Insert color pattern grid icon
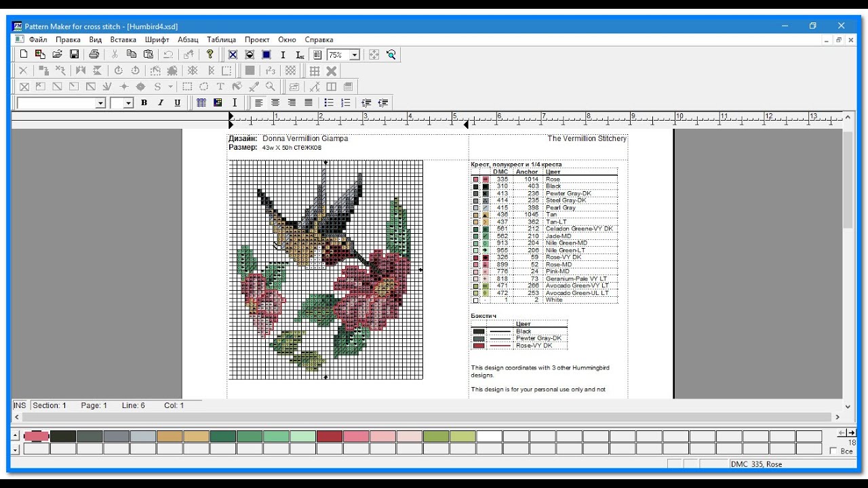Viewport: 868px width, 488px height. coord(218,103)
